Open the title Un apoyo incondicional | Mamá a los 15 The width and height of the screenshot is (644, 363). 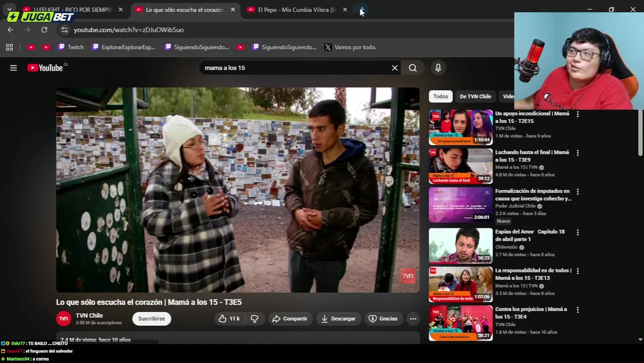coord(532,117)
